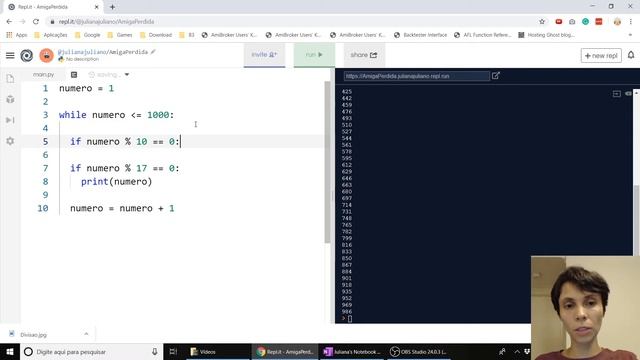Bookmark this page with star icon

pyautogui.click(x=542, y=22)
